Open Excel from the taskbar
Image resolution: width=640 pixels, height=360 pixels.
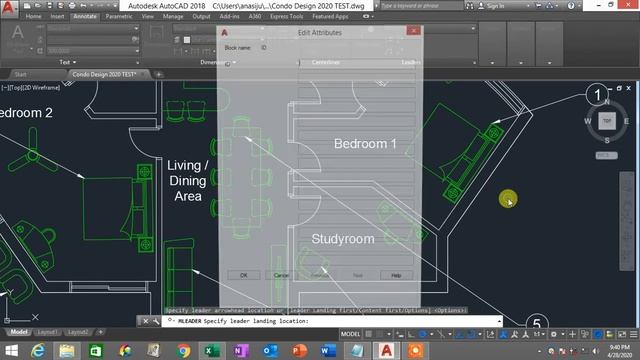click(212, 351)
